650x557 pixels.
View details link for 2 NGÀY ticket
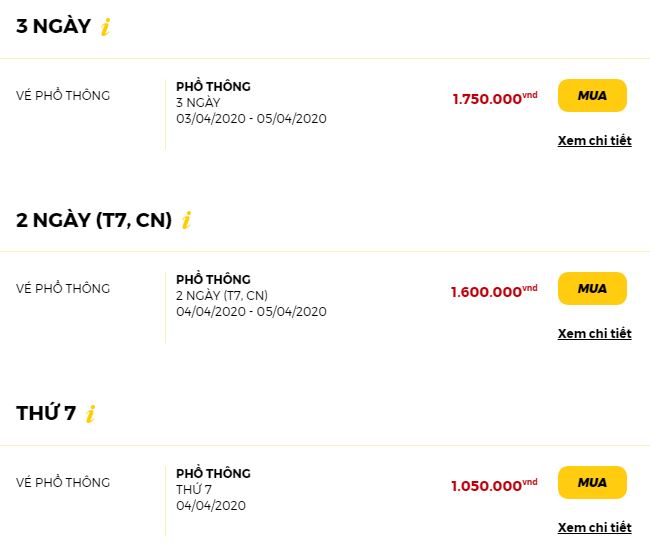(594, 334)
